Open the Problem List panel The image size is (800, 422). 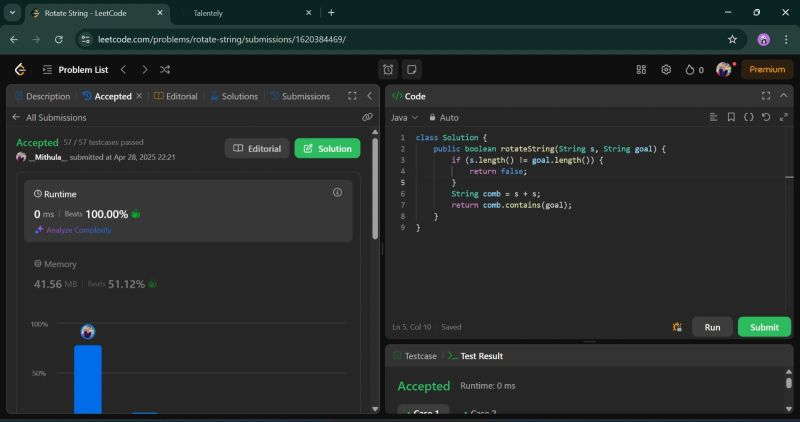[x=76, y=69]
